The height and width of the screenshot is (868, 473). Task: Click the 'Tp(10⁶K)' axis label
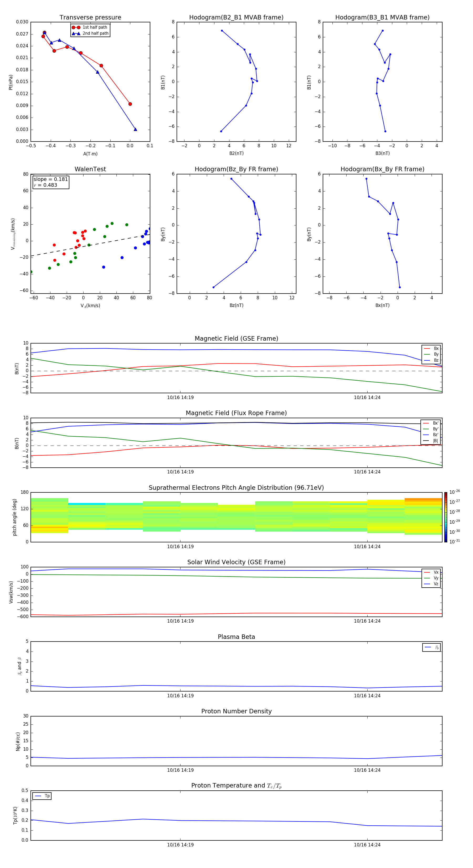(15, 816)
